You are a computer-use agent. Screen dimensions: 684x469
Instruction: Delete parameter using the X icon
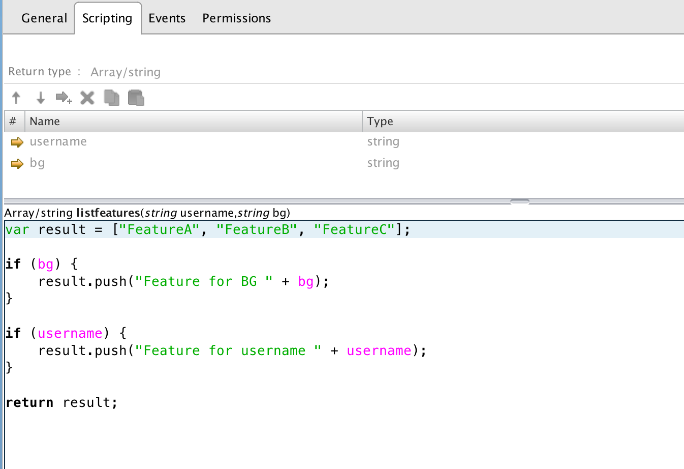click(87, 98)
